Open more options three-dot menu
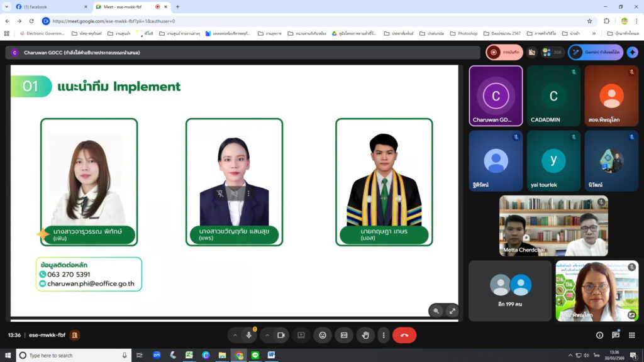Image resolution: width=644 pixels, height=362 pixels. click(384, 336)
